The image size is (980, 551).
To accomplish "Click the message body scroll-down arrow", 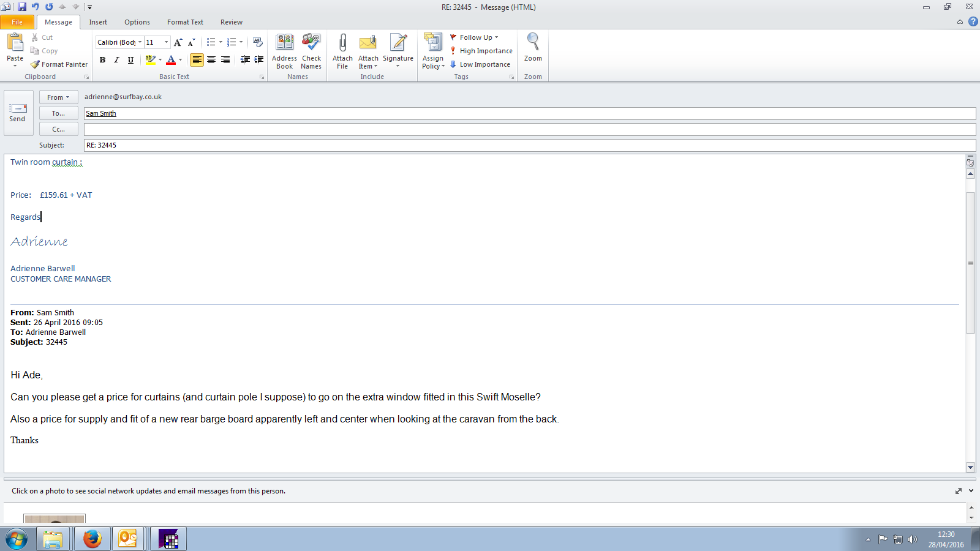I will (970, 467).
